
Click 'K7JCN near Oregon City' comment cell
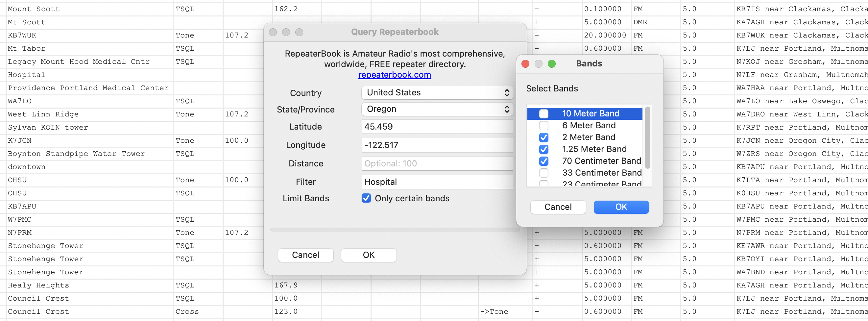tap(801, 141)
